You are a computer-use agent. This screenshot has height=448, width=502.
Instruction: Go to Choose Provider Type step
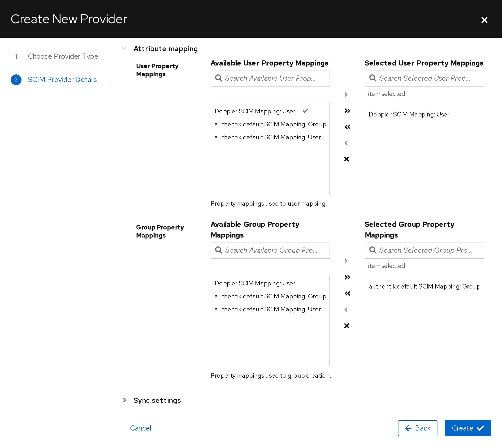coord(63,56)
